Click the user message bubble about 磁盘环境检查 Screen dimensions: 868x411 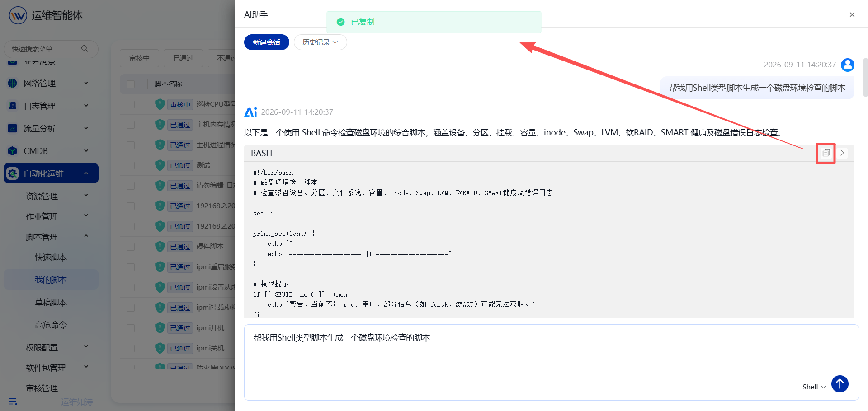[757, 88]
